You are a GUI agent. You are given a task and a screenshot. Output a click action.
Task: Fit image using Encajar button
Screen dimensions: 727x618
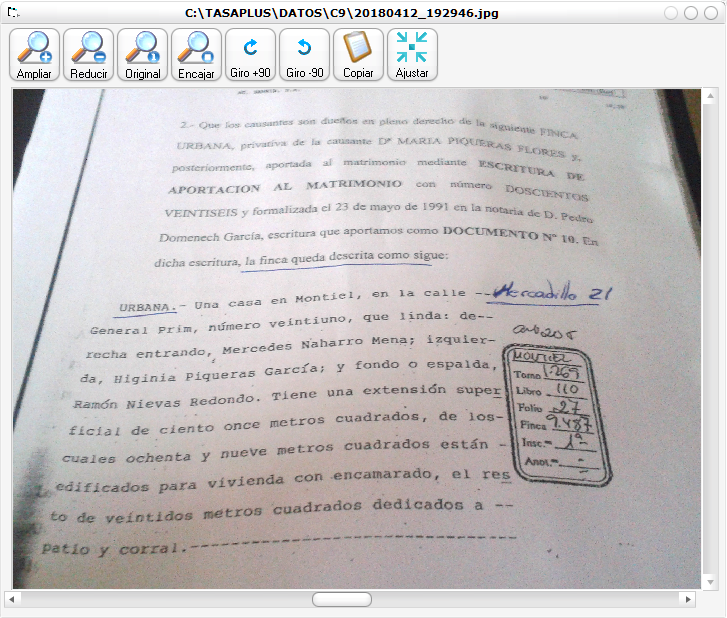pos(197,54)
